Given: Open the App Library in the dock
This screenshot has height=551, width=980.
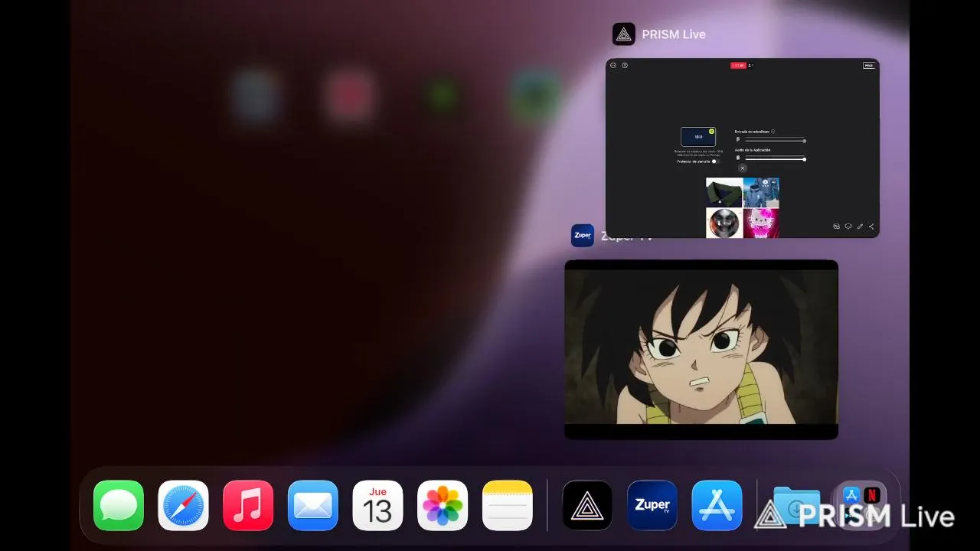Looking at the screenshot, I should pyautogui.click(x=861, y=505).
